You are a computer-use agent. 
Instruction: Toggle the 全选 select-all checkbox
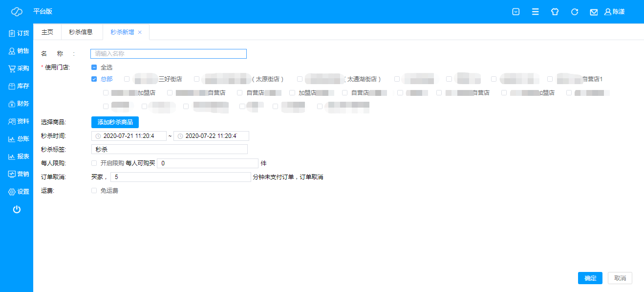point(94,67)
